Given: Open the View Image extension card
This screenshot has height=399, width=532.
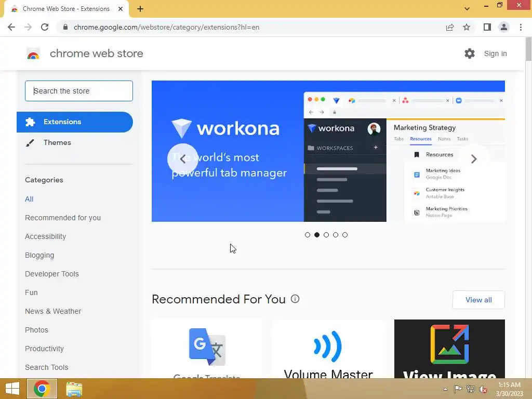Looking at the screenshot, I should (449, 349).
